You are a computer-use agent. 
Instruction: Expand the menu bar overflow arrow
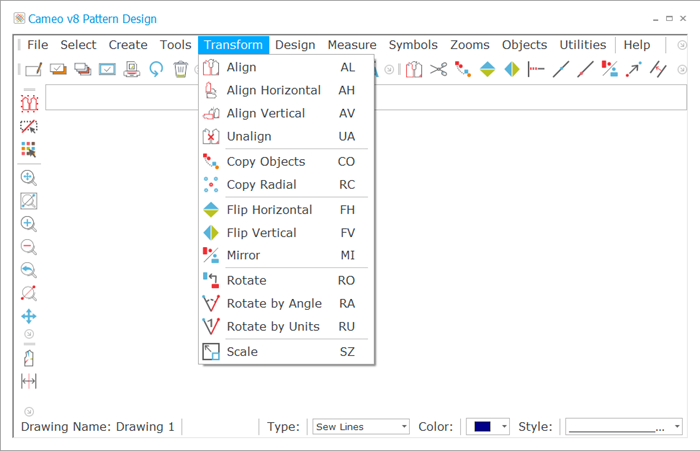682,45
